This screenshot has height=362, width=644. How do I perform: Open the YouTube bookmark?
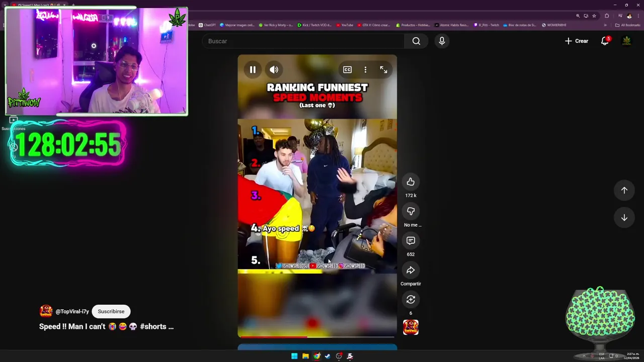point(345,25)
